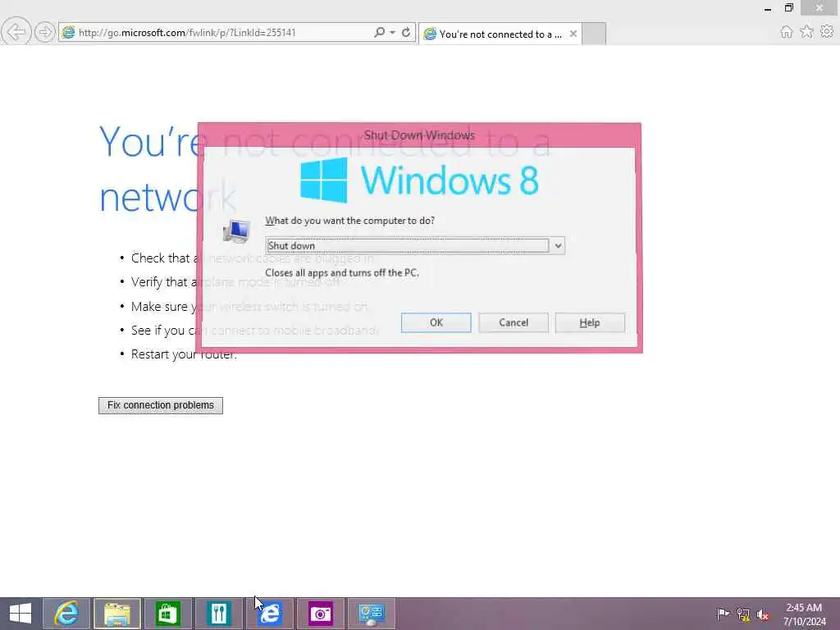Image resolution: width=840 pixels, height=630 pixels.
Task: Open File Explorer from taskbar
Action: pyautogui.click(x=117, y=614)
